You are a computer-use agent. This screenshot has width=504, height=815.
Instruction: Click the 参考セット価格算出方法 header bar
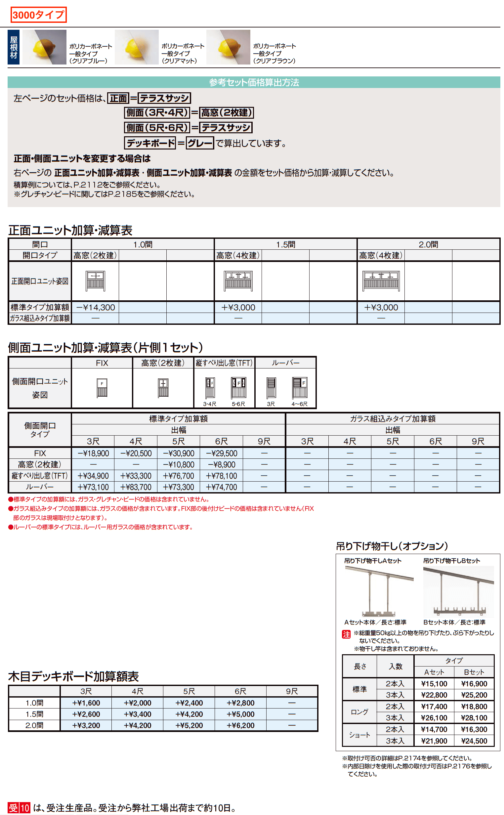(x=254, y=82)
